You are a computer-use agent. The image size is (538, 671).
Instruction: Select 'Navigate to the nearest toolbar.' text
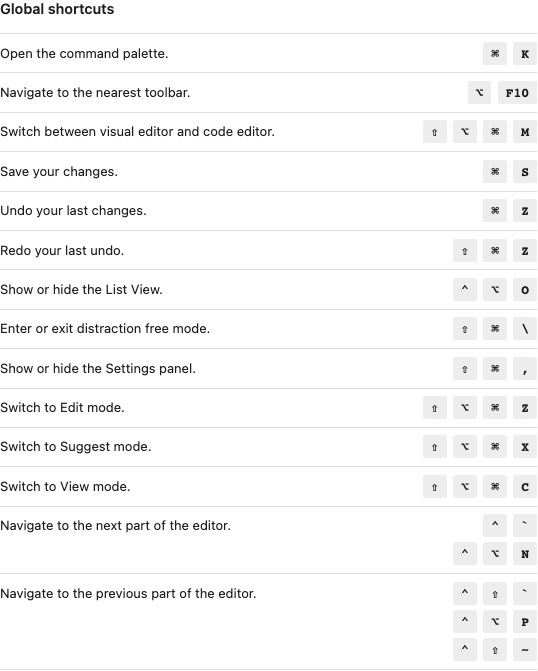tap(95, 92)
